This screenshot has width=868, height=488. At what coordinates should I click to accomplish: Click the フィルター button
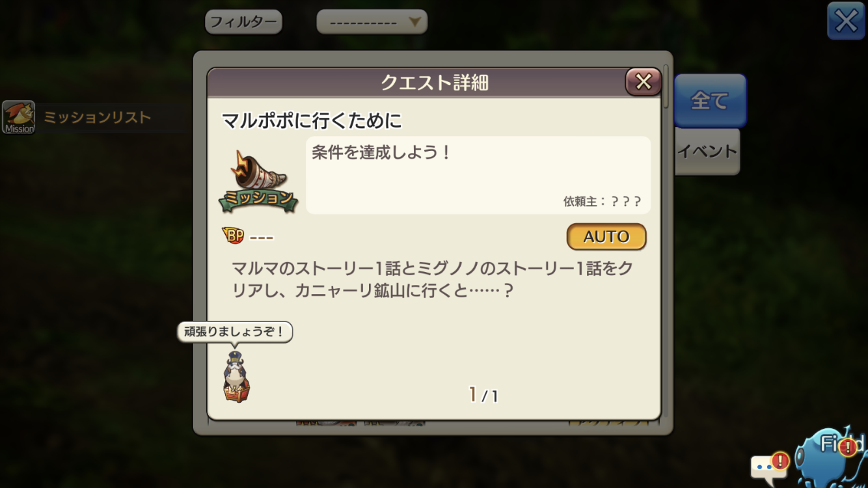click(x=243, y=22)
